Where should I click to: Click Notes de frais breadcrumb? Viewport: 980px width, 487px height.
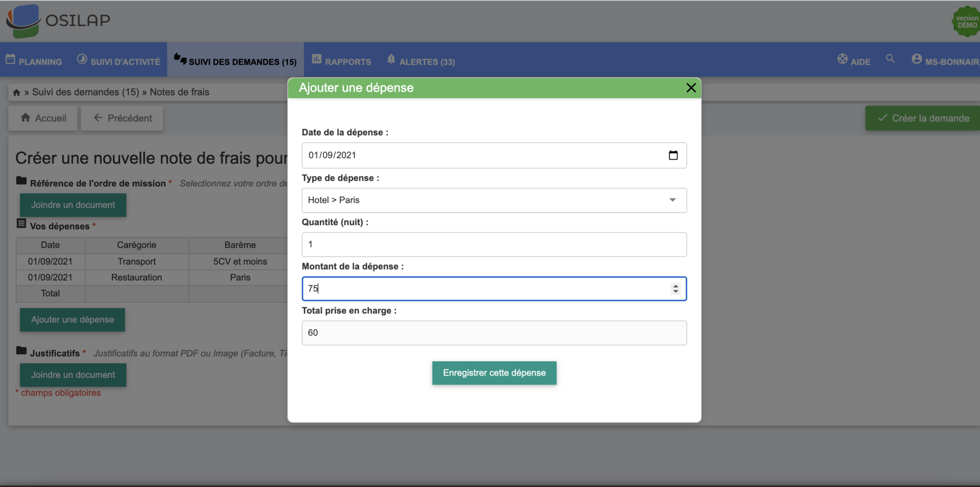(x=179, y=92)
